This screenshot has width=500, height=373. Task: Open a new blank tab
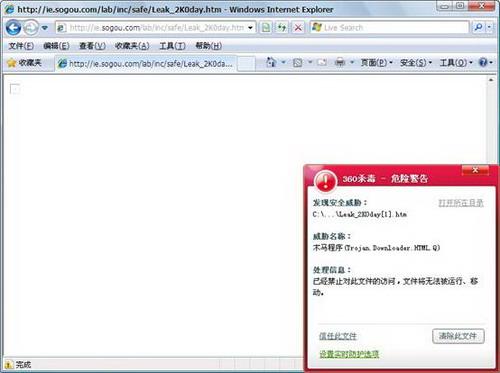(x=246, y=63)
